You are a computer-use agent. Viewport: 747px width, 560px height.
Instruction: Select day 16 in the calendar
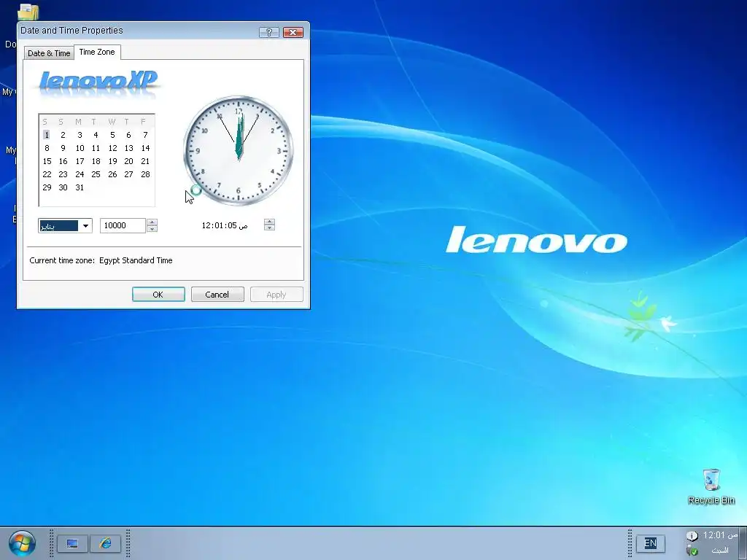63,161
